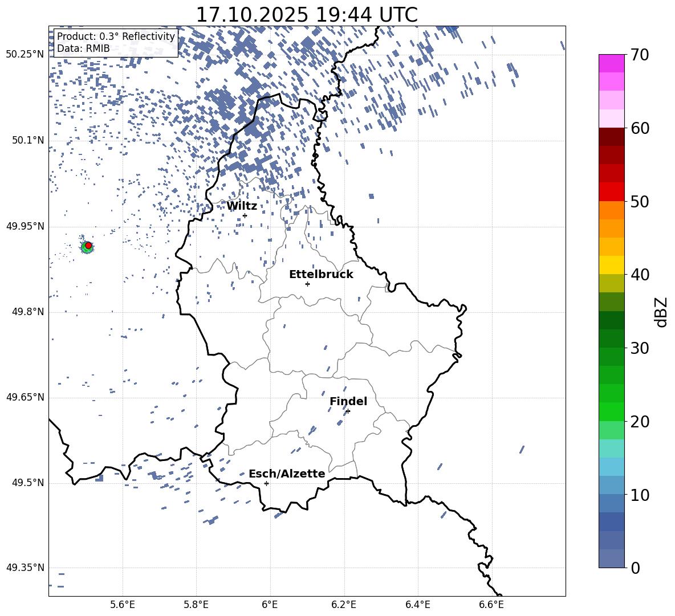
Task: Click the colorbar tick label 60
Action: tap(640, 128)
